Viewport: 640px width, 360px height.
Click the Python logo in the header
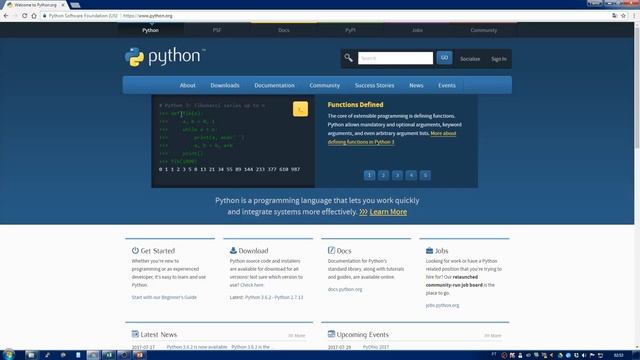pyautogui.click(x=165, y=57)
